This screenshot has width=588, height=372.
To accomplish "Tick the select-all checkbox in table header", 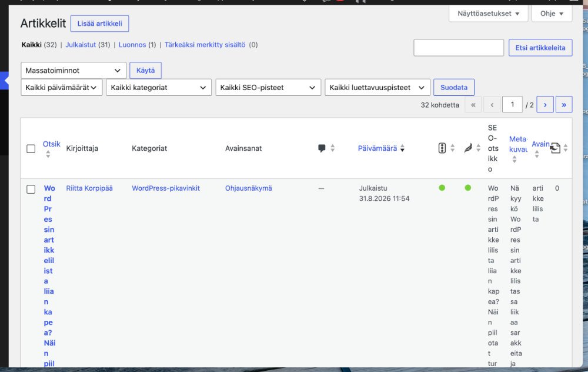I will click(x=31, y=149).
